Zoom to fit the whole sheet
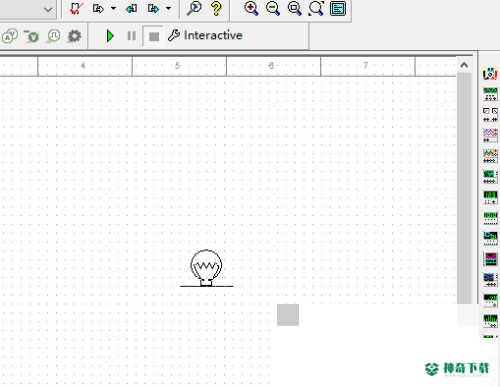 tap(316, 8)
